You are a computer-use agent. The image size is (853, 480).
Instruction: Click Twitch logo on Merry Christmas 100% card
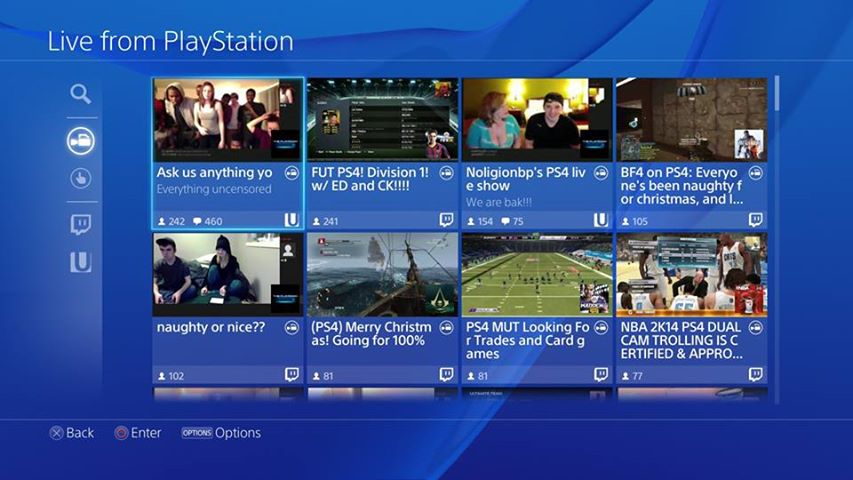click(x=446, y=374)
